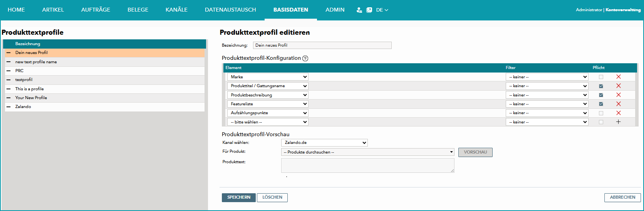Open Kanal wählen dropdown showing Zalando.de

point(324,143)
